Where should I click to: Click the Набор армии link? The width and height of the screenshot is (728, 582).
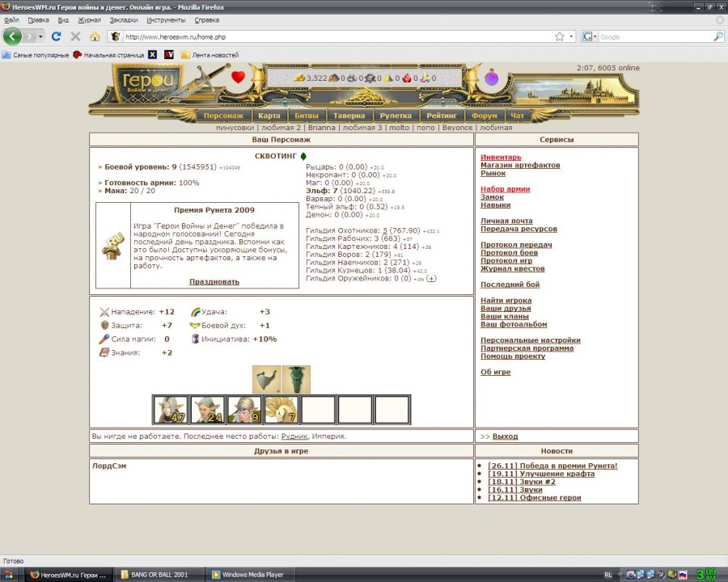click(x=505, y=189)
